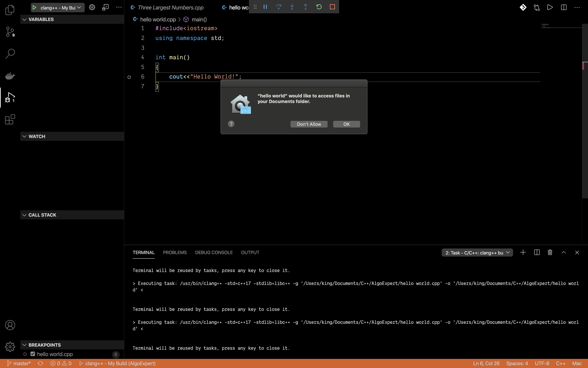Open the clang++ My Build configuration dropdown
Viewport: 588px width, 368px height.
pyautogui.click(x=61, y=8)
